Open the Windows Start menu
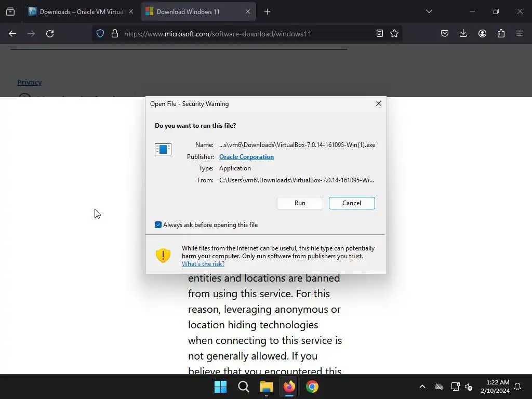Screen dimensions: 532x399 click(220, 387)
